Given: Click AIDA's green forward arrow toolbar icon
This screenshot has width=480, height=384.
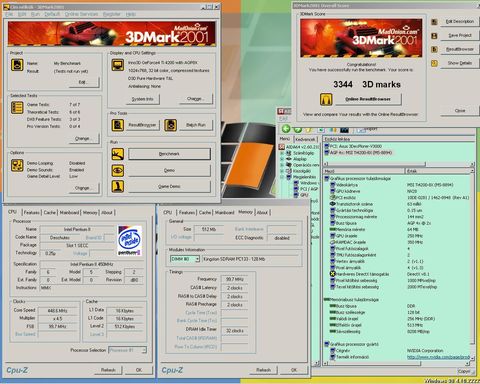Looking at the screenshot, I should coord(298,130).
